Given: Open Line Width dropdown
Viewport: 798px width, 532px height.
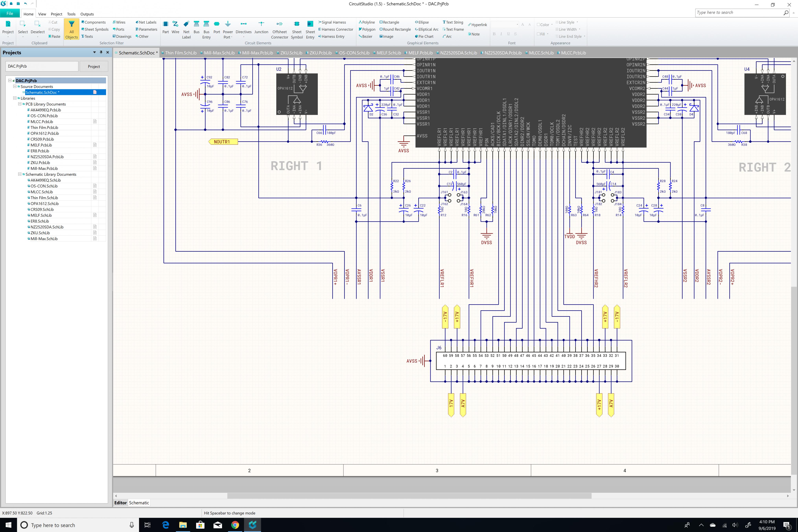Looking at the screenshot, I should pos(568,29).
